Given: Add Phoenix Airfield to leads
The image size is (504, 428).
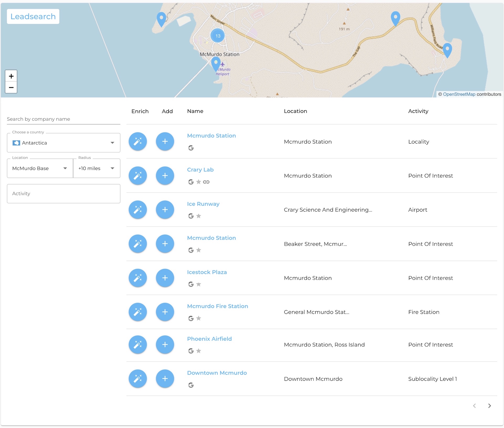Looking at the screenshot, I should tap(165, 345).
